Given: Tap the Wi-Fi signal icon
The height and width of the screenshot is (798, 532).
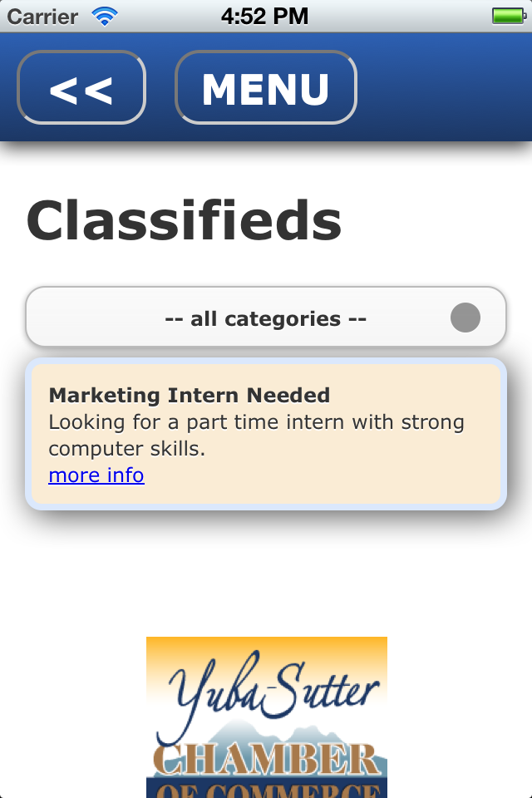Looking at the screenshot, I should (x=106, y=16).
